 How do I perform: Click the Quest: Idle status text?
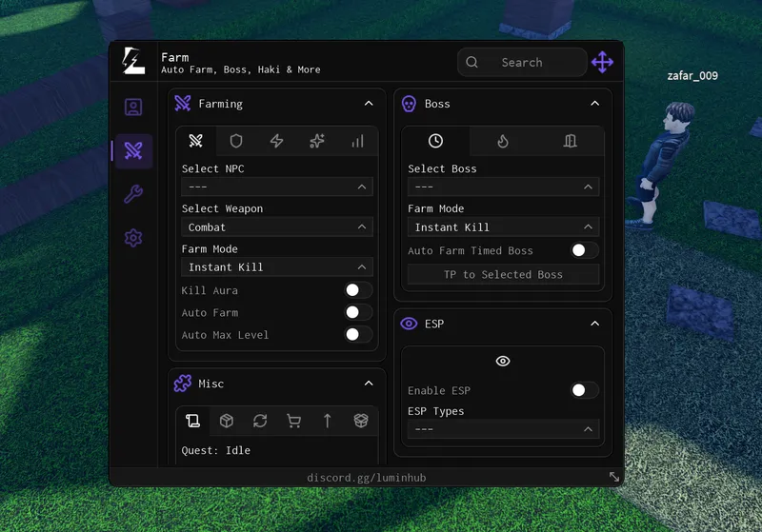point(216,450)
